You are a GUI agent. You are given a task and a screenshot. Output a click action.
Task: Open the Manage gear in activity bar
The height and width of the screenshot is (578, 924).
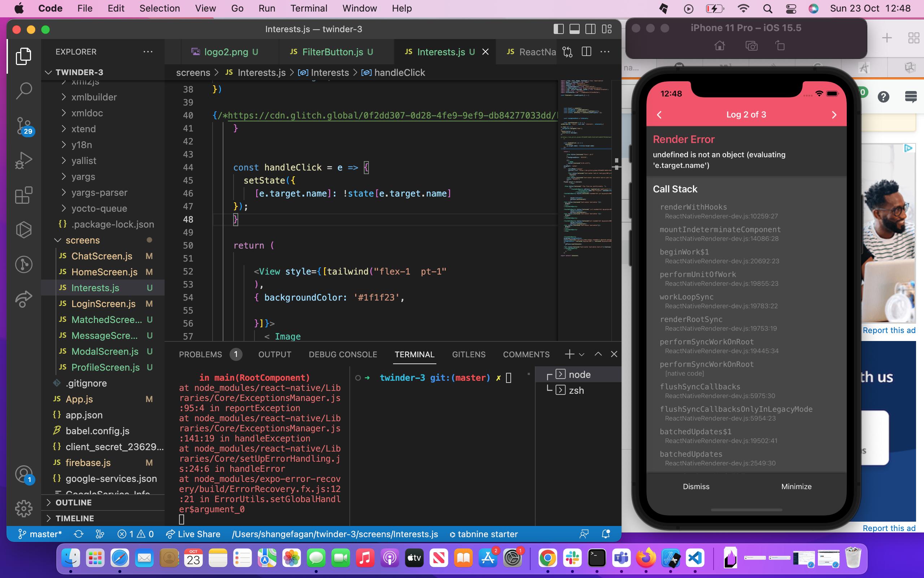click(24, 508)
